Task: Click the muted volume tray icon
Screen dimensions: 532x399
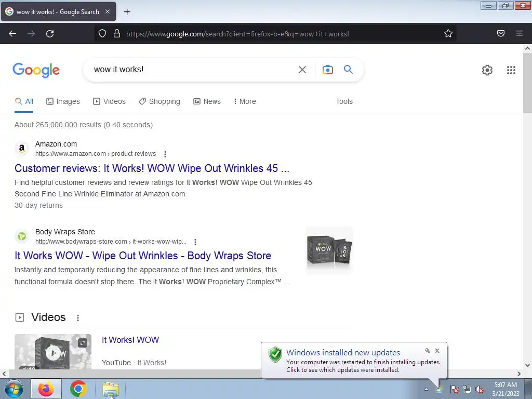Action: (x=480, y=389)
